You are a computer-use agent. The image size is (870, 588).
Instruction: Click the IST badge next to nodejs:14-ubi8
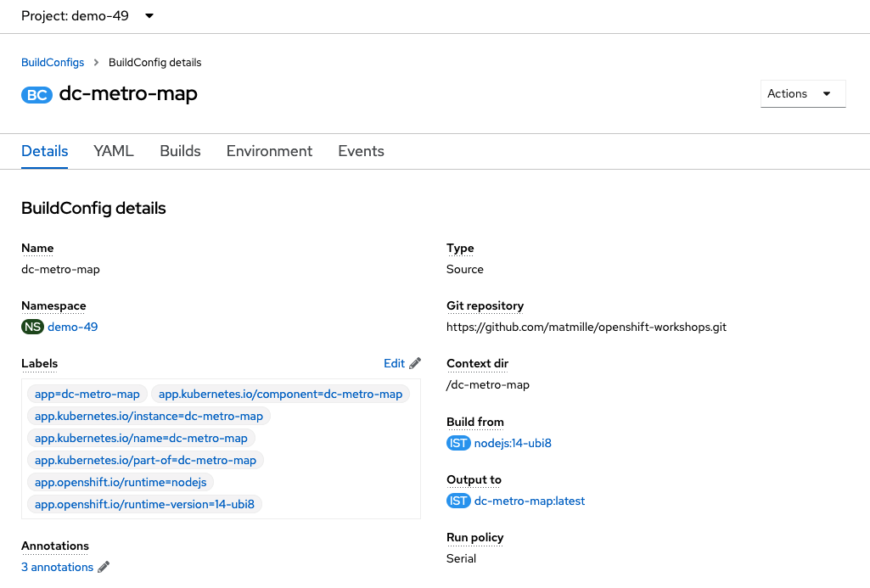[458, 443]
